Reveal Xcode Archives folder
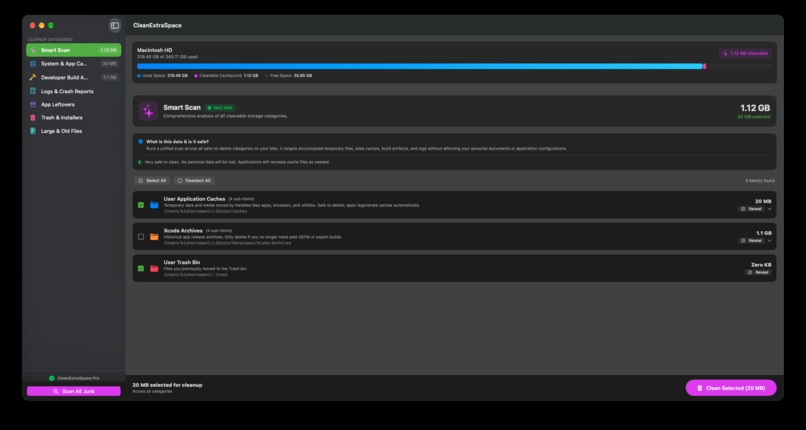This screenshot has width=806, height=430. pos(752,240)
